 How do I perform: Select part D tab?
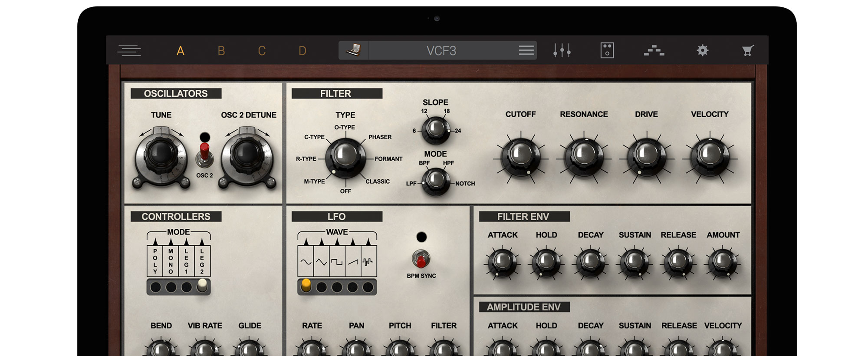[x=302, y=51]
